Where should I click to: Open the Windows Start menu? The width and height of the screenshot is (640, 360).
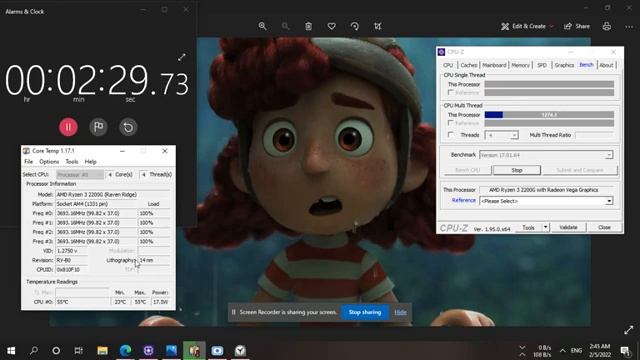click(11, 351)
